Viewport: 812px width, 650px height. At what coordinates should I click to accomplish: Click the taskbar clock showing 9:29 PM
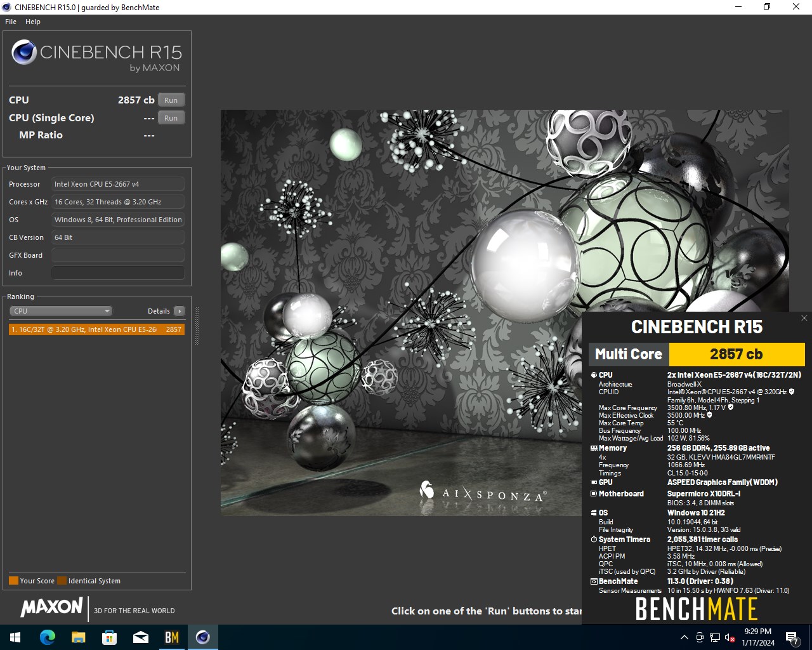(x=758, y=637)
